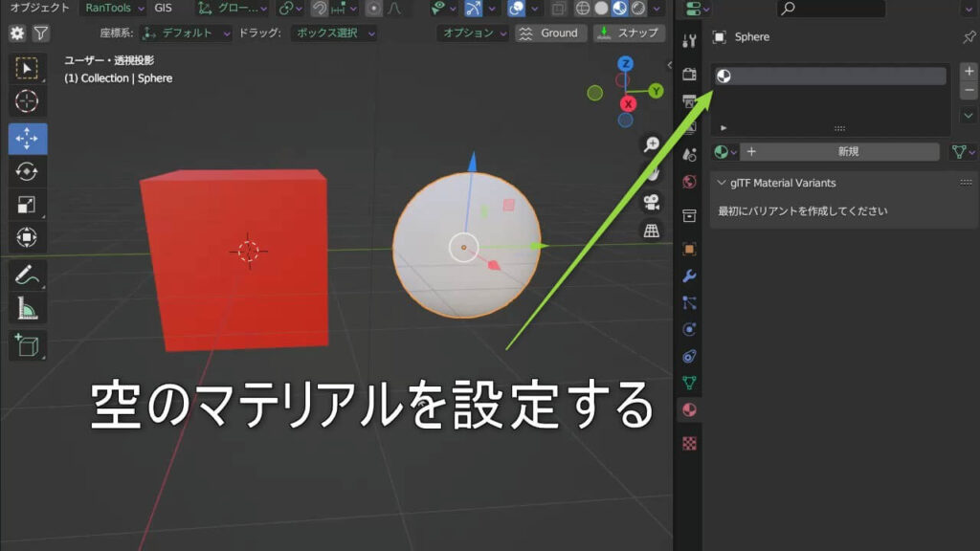Viewport: 980px width, 551px height.
Task: Switch to Solid shading
Action: pyautogui.click(x=601, y=8)
